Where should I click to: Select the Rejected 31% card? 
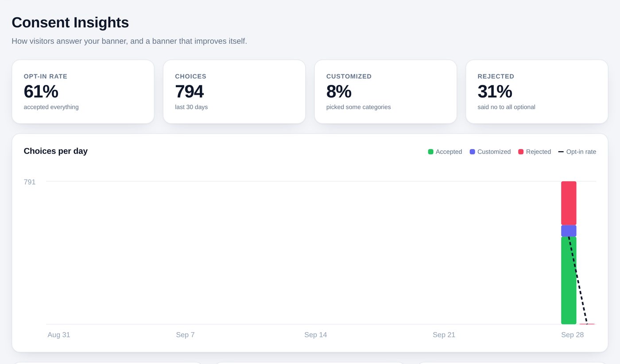point(537,92)
